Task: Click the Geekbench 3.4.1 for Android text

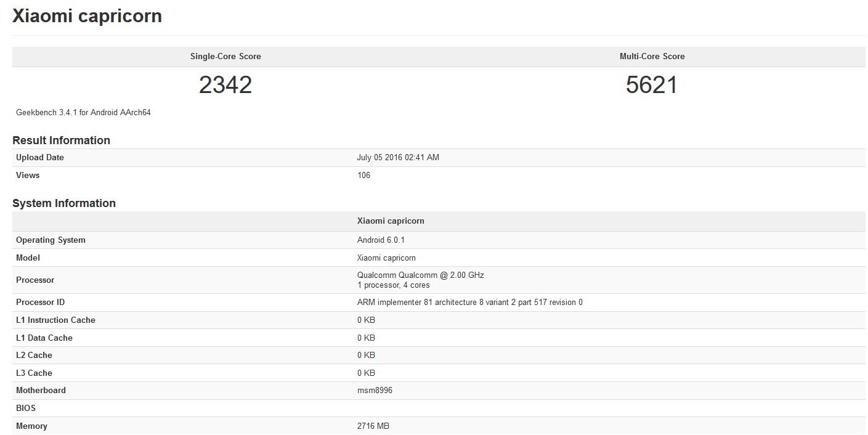Action: (x=83, y=113)
